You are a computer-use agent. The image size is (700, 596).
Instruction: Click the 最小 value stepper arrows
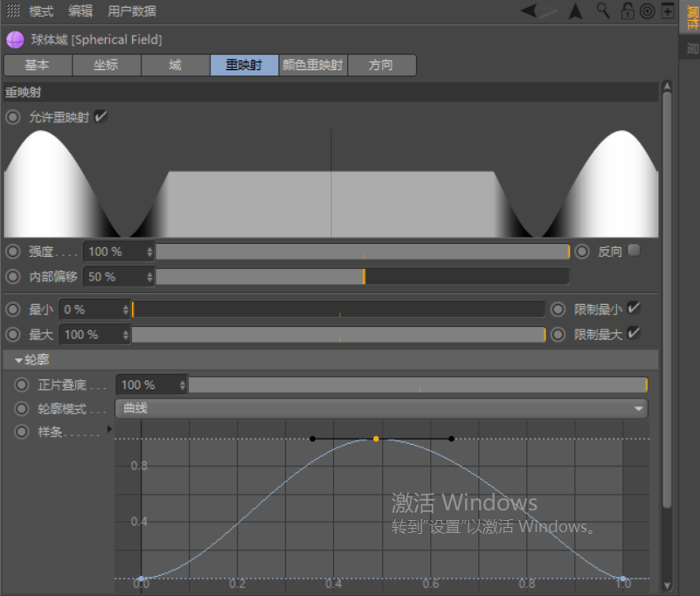126,309
